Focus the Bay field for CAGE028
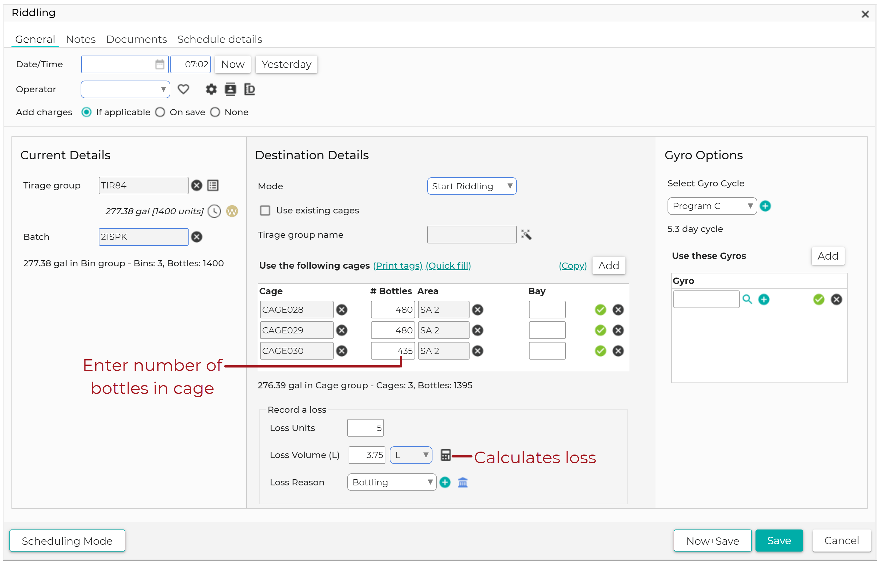This screenshot has height=588, width=877. (547, 310)
